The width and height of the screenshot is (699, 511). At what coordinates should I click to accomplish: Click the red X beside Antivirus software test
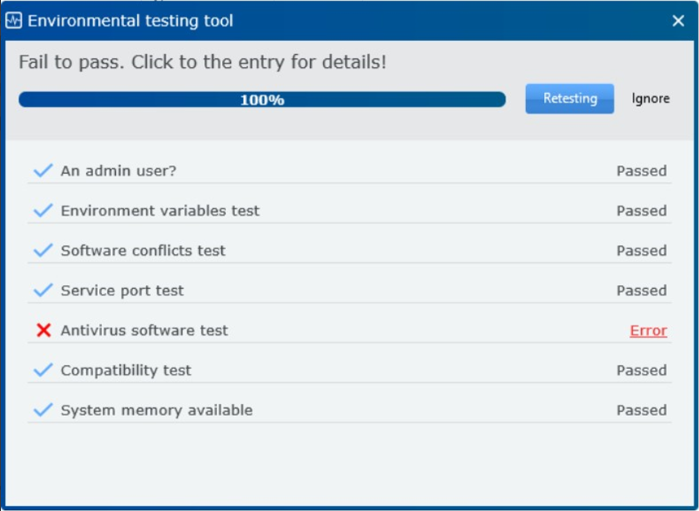pyautogui.click(x=44, y=330)
